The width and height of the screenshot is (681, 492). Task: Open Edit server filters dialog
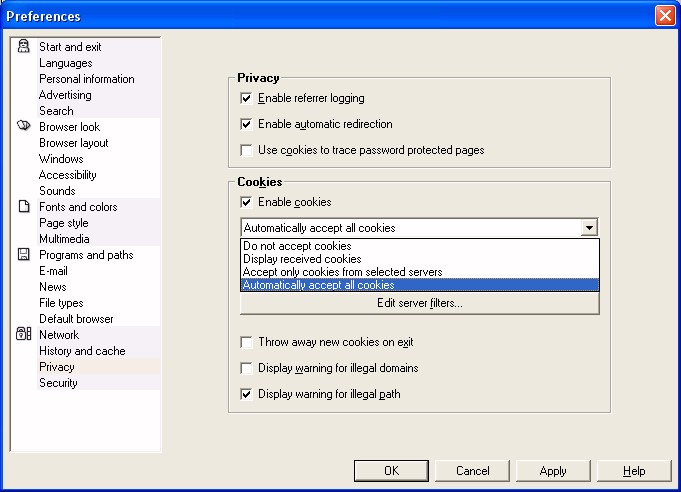pyautogui.click(x=419, y=303)
